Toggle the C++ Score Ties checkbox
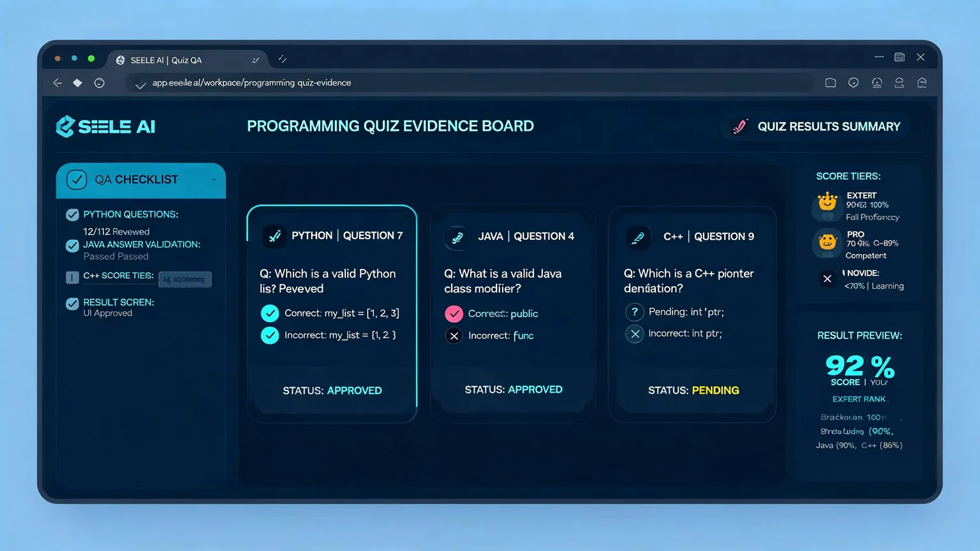This screenshot has height=551, width=980. pyautogui.click(x=73, y=277)
